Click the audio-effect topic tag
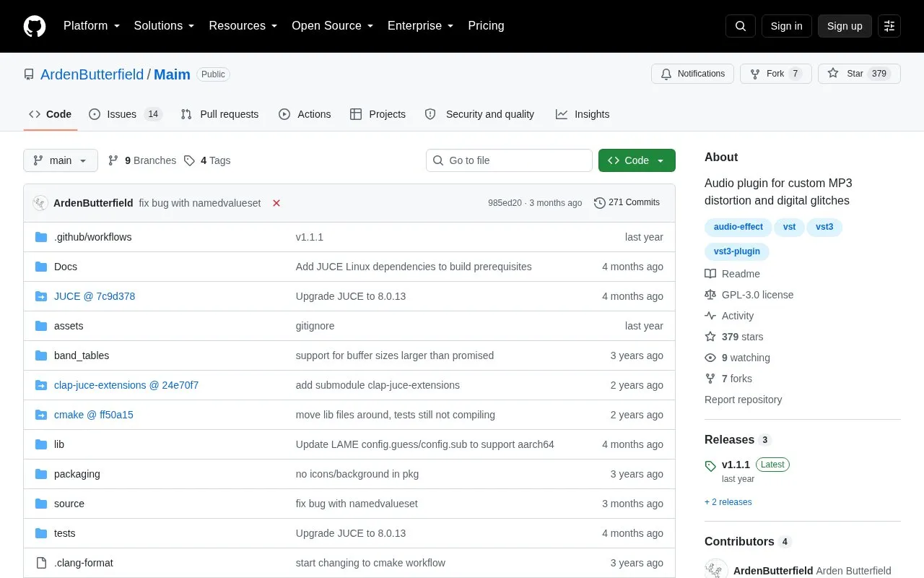The image size is (924, 578). point(738,227)
